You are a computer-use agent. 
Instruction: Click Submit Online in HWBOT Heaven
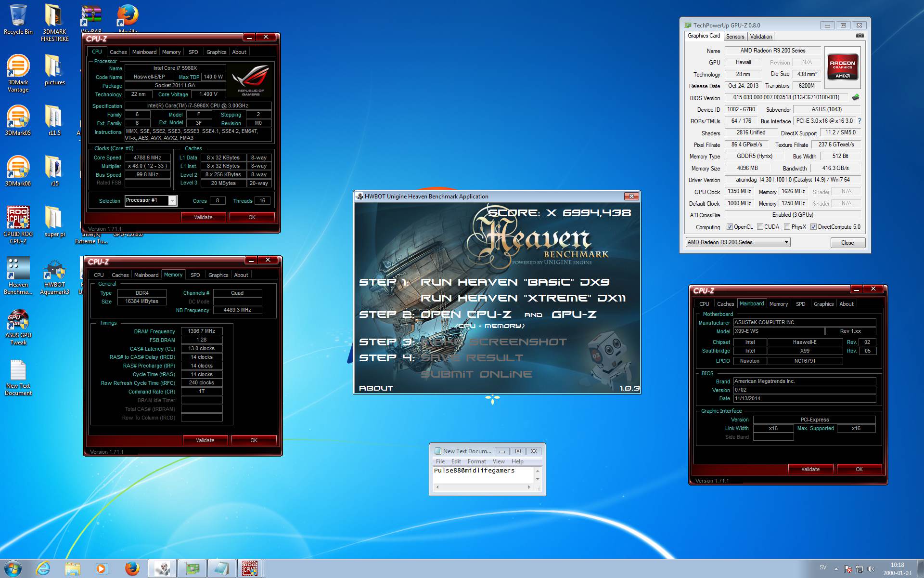point(476,374)
